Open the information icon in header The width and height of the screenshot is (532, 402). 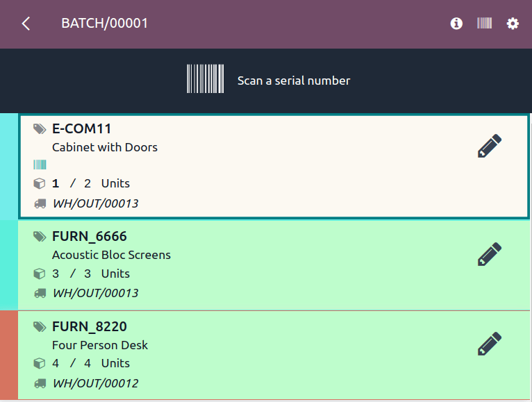click(x=456, y=24)
